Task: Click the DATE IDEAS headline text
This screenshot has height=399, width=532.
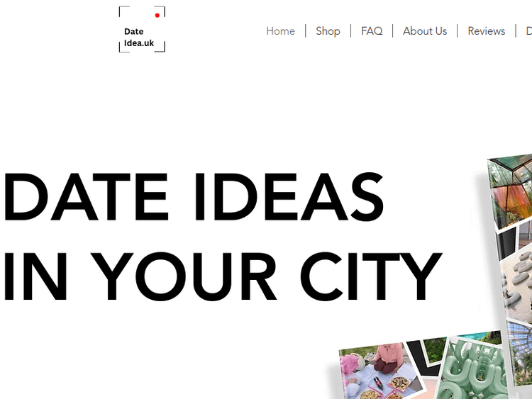Action: (x=193, y=197)
